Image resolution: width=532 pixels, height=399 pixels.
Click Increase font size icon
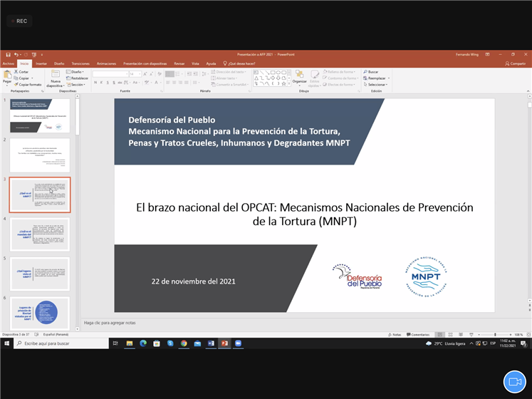(145, 73)
